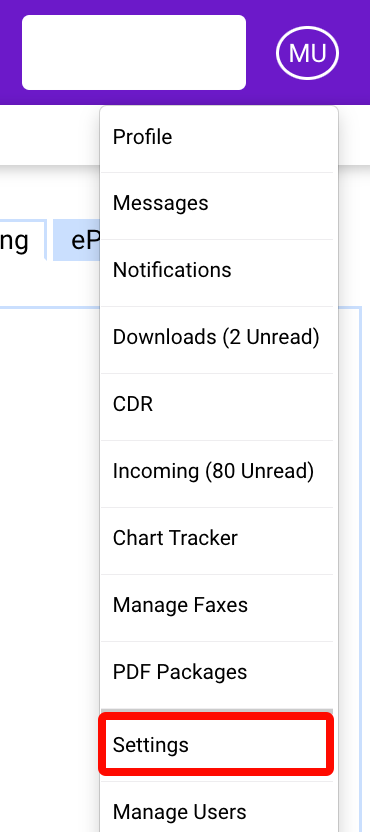Open the Manage Faxes option
The image size is (370, 832).
click(217, 605)
